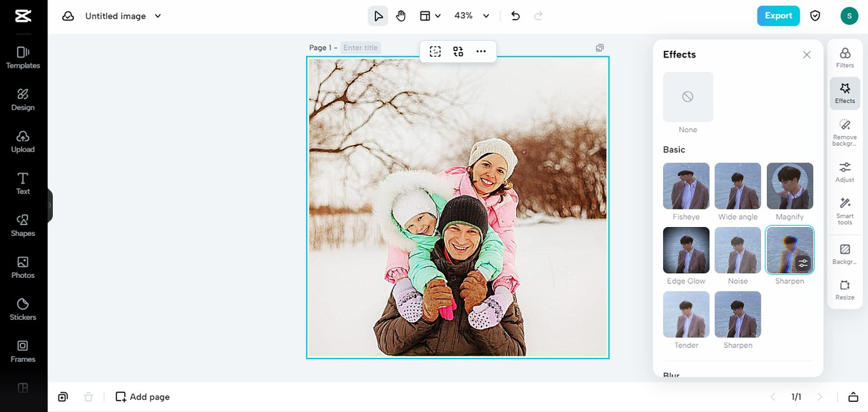
Task: Open the Remove background tool
Action: [845, 132]
